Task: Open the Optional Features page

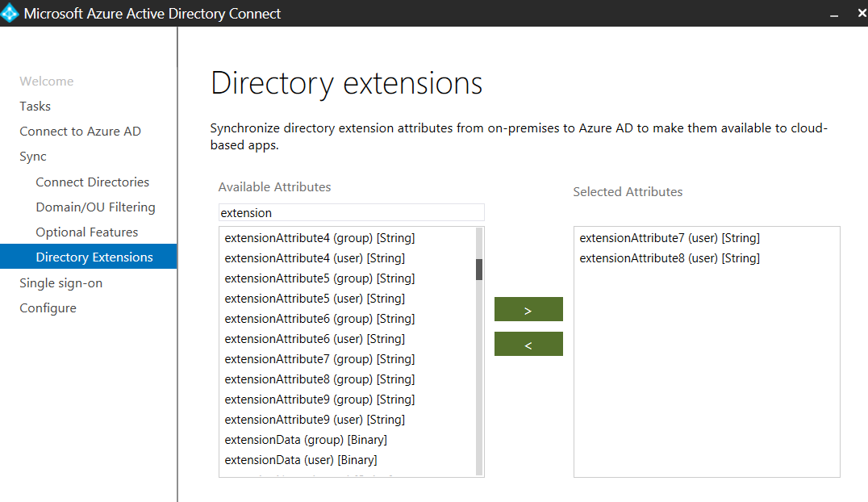Action: 88,232
